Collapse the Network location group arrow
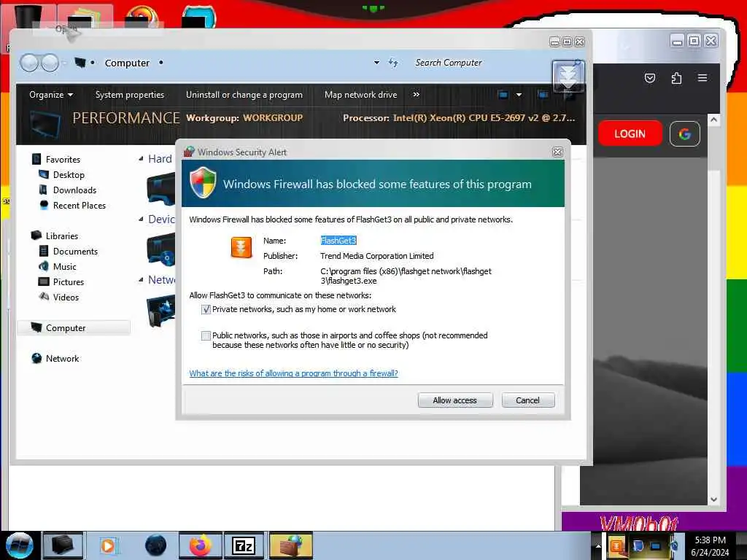Screen dimensions: 747x560 click(141, 279)
